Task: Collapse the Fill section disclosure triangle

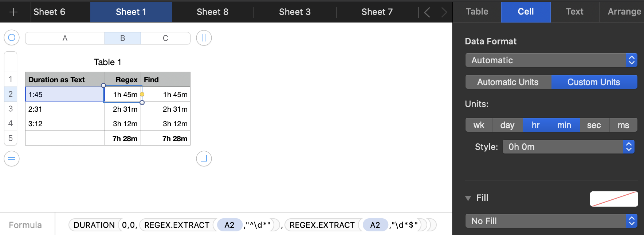Action: [468, 198]
